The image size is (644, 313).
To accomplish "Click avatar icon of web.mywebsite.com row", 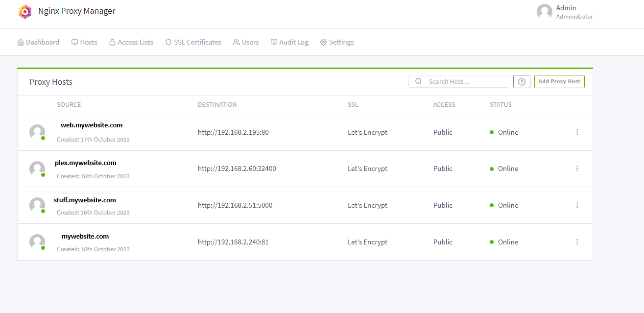I will pos(37,132).
